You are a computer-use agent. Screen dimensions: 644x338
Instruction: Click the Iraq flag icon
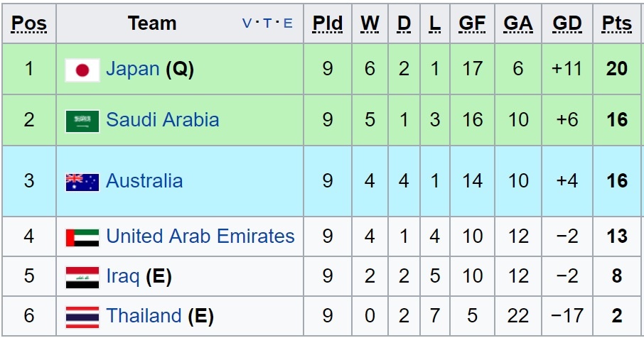coord(82,277)
